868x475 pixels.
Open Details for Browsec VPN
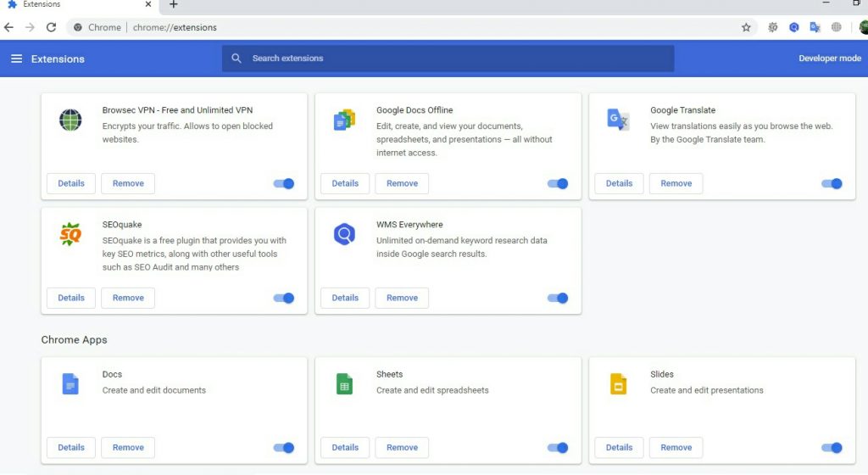71,183
